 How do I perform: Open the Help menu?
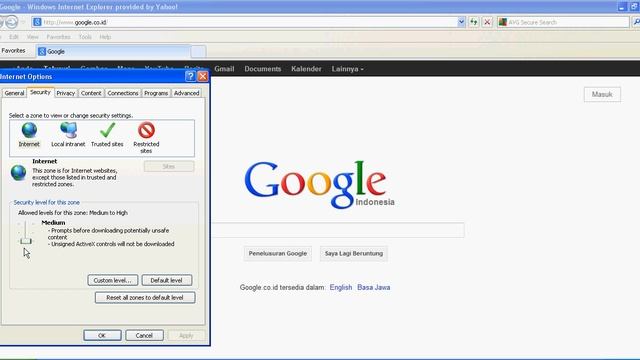[105, 37]
